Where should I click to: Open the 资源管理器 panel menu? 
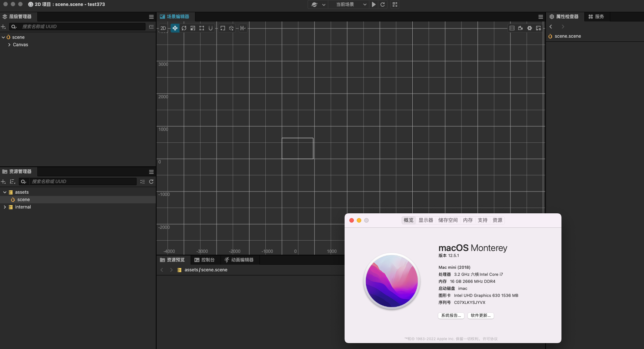click(x=151, y=172)
